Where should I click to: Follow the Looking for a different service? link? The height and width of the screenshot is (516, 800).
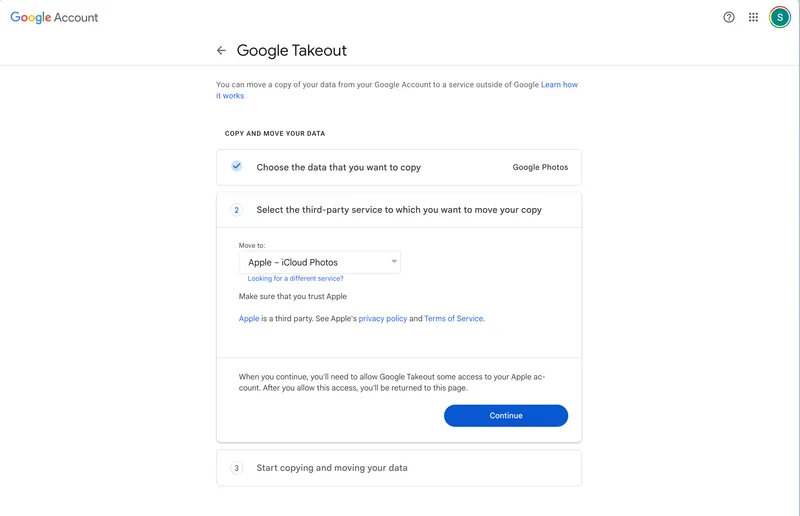295,278
